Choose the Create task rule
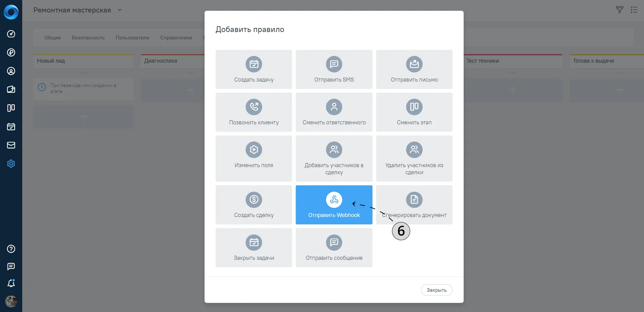The width and height of the screenshot is (644, 312). click(254, 69)
